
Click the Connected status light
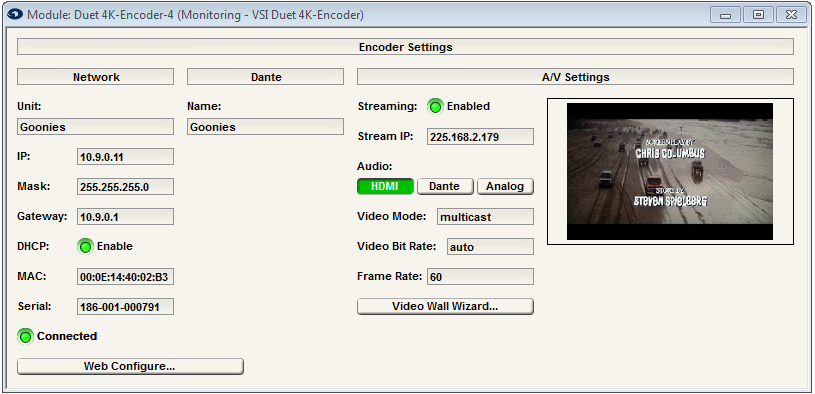tap(25, 336)
